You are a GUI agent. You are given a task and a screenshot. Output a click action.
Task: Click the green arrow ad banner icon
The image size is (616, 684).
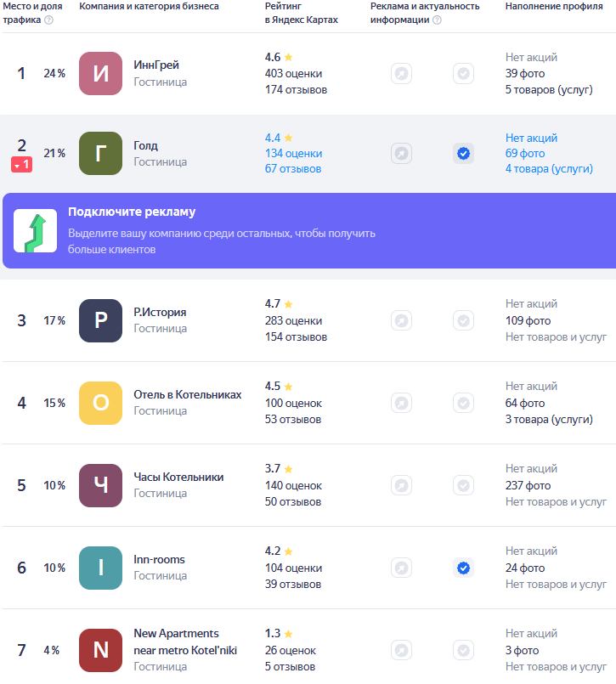point(36,231)
